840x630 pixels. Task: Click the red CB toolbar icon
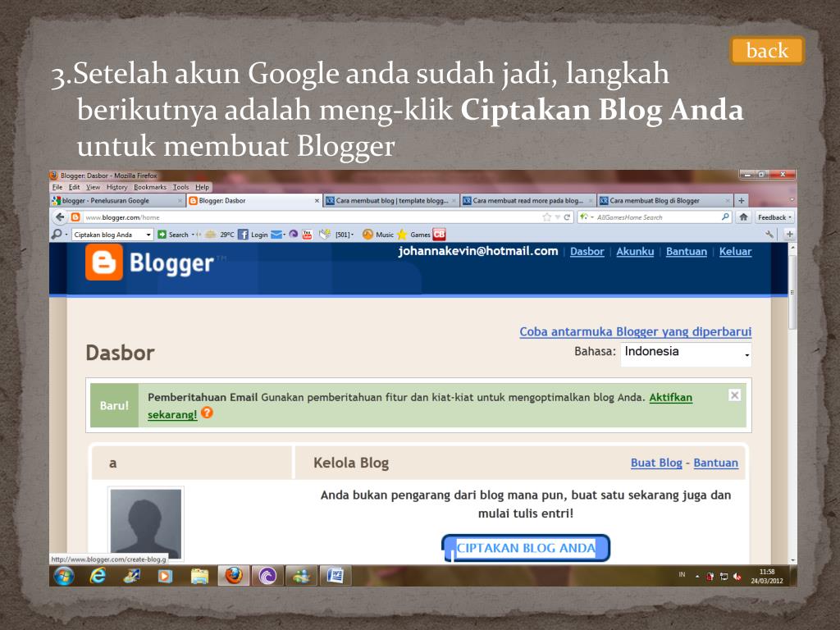point(440,234)
